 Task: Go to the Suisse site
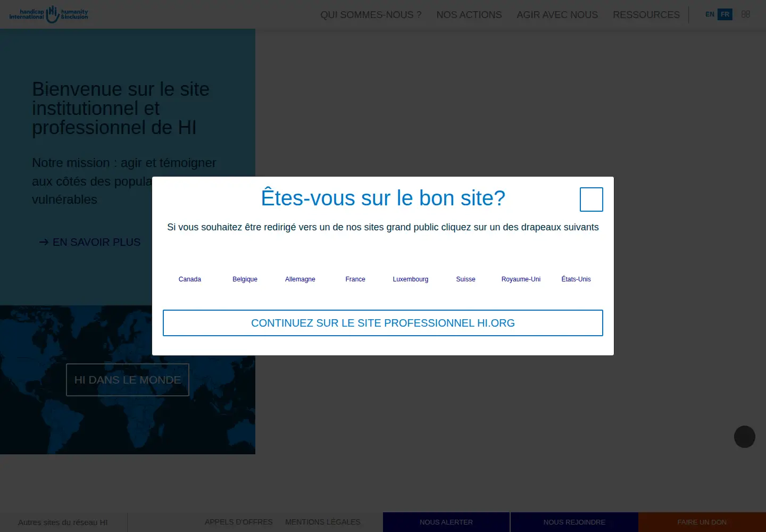[466, 279]
